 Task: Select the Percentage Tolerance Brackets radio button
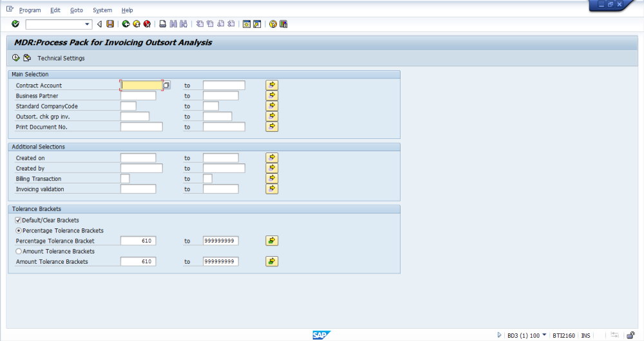point(19,230)
